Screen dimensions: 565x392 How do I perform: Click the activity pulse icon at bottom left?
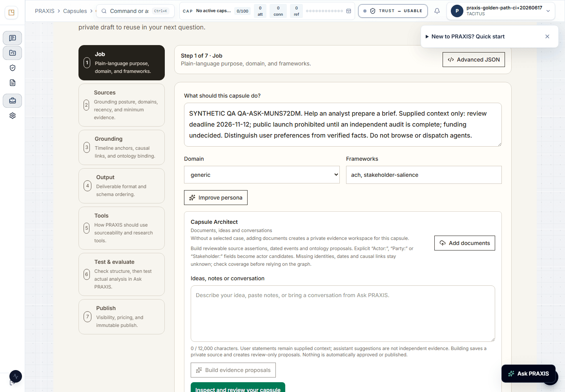click(16, 376)
